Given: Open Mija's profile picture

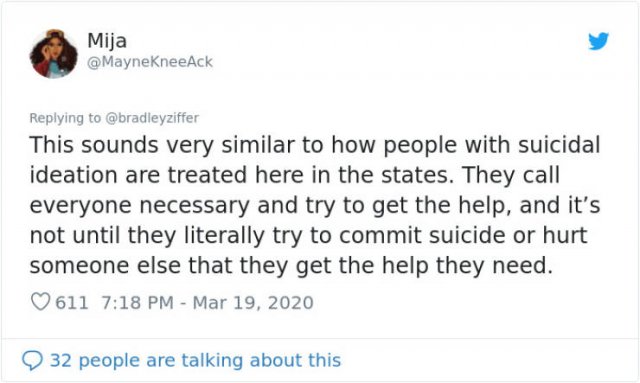Looking at the screenshot, I should (x=53, y=53).
